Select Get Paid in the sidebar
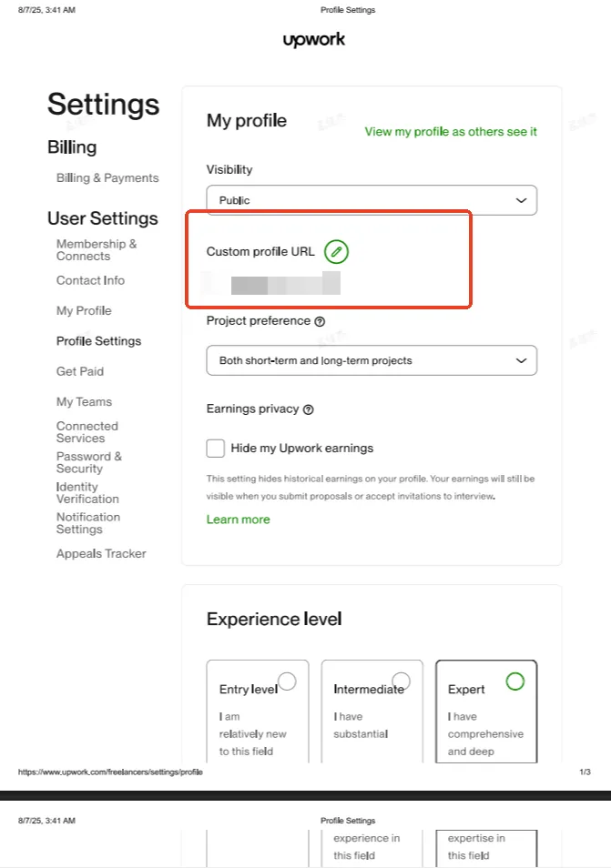The width and height of the screenshot is (611, 868). (x=80, y=371)
